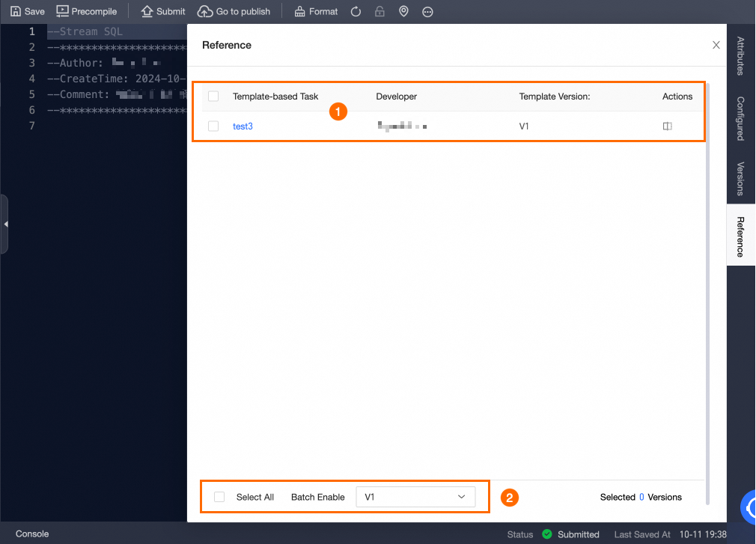Screen dimensions: 756x544
Task: Click Go to publish
Action: (234, 11)
